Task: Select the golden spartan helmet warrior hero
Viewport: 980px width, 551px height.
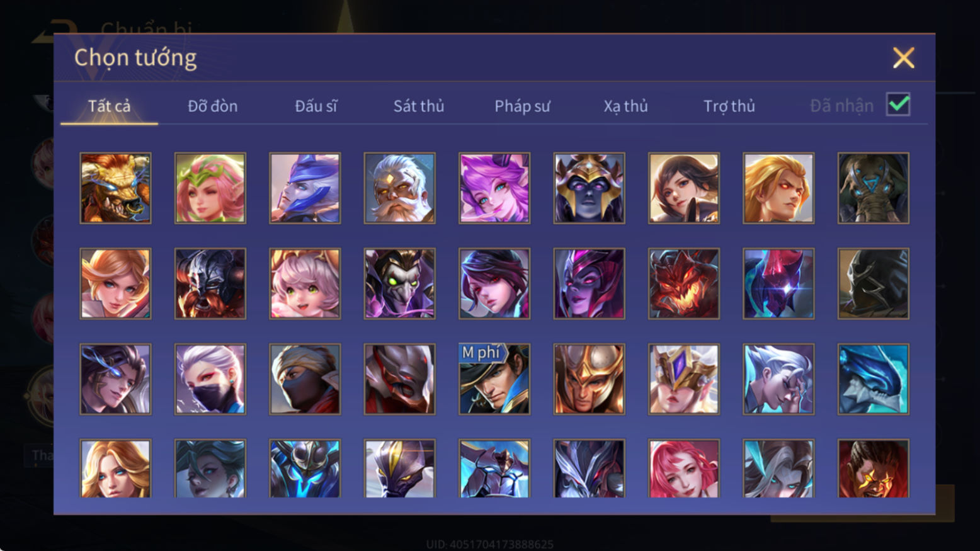Action: pos(589,379)
